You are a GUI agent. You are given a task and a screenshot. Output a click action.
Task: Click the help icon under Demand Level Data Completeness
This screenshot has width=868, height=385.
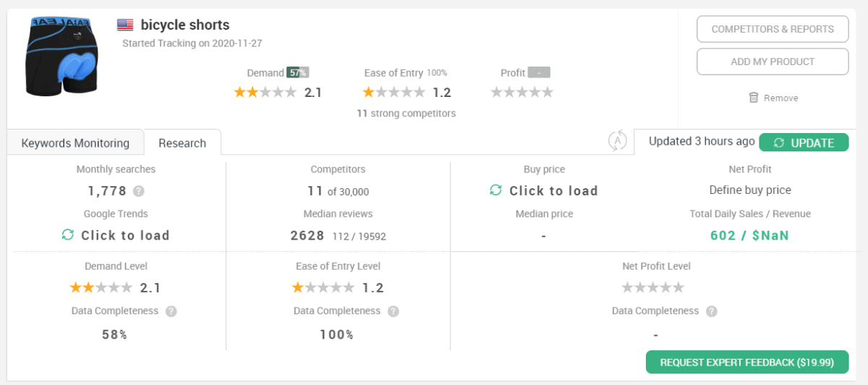pyautogui.click(x=171, y=312)
